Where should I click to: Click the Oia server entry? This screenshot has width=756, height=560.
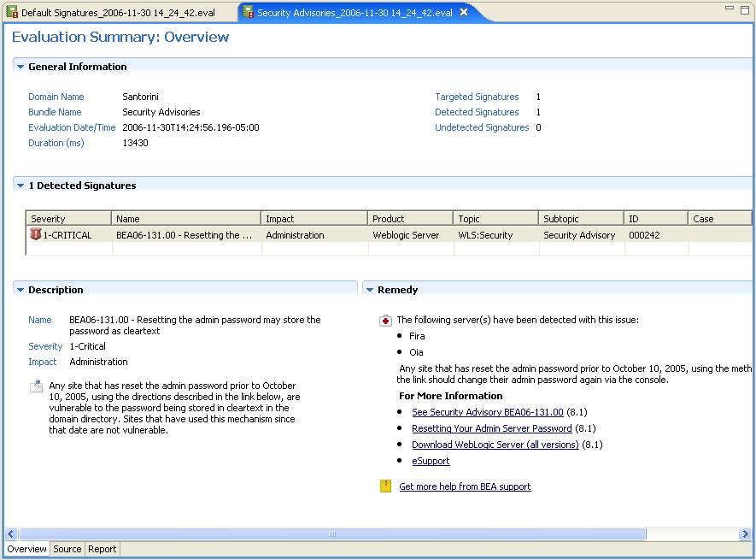[x=416, y=352]
